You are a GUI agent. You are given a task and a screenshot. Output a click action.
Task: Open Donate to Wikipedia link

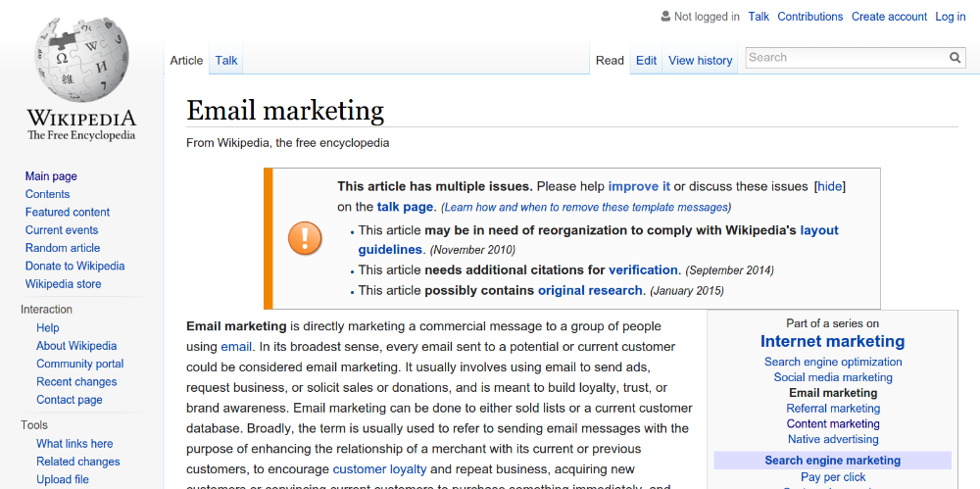[74, 266]
